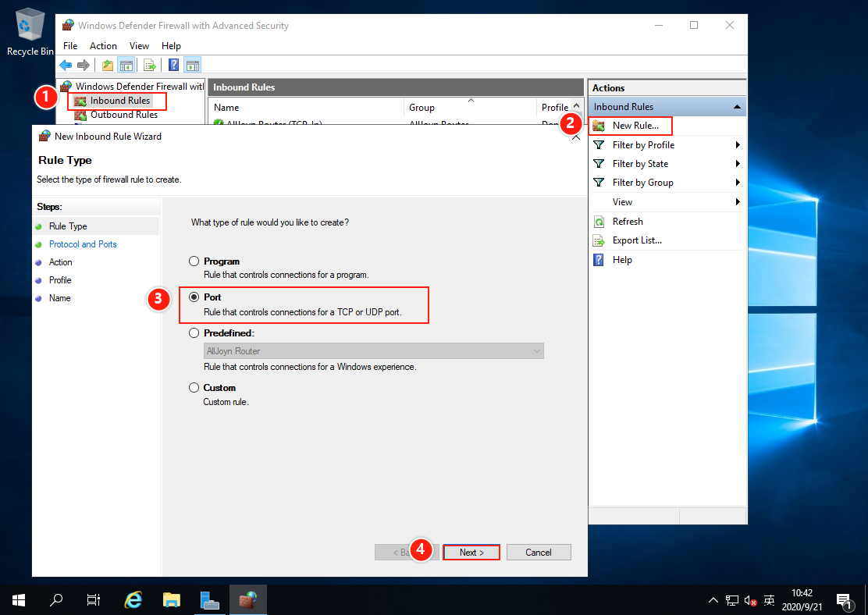Image resolution: width=868 pixels, height=615 pixels.
Task: Open the Windows Start menu
Action: tap(18, 600)
